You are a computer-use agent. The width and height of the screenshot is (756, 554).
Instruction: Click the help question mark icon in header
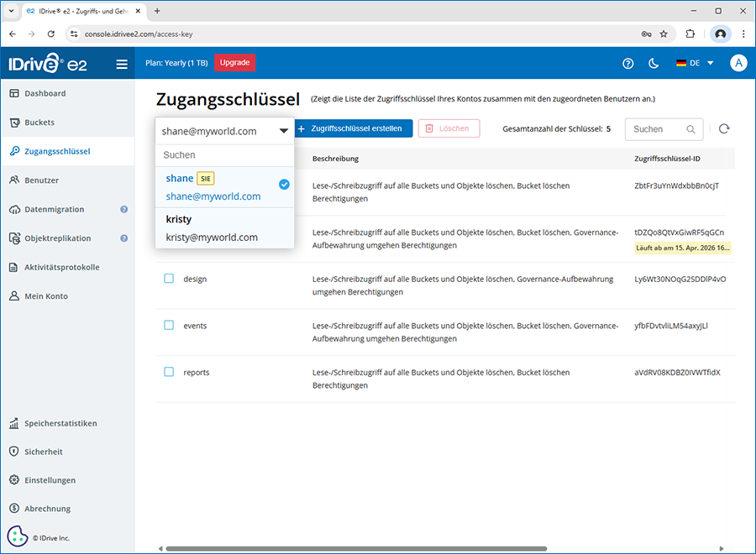tap(627, 63)
